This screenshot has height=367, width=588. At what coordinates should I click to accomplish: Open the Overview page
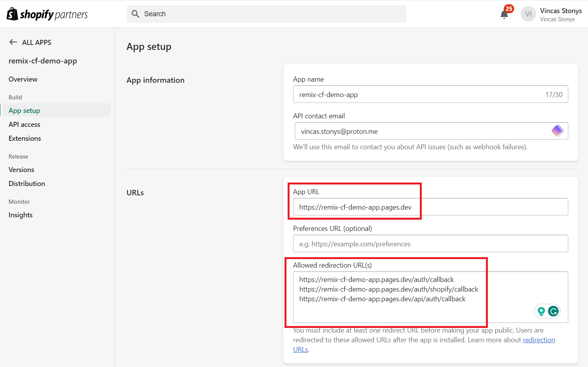(23, 79)
